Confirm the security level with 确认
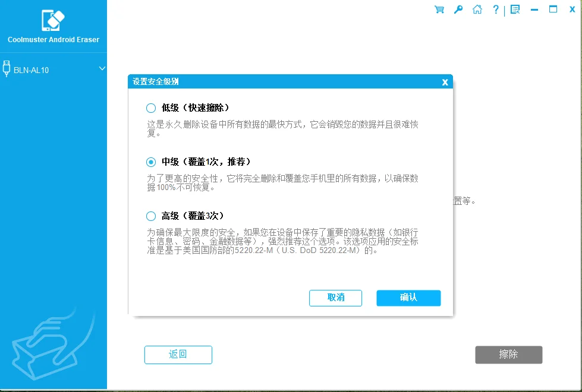 click(x=408, y=298)
